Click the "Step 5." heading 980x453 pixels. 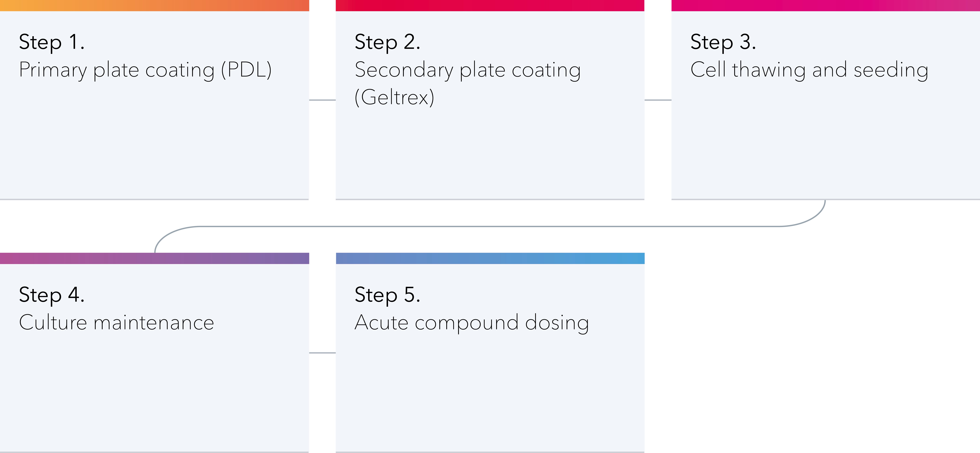click(x=387, y=295)
